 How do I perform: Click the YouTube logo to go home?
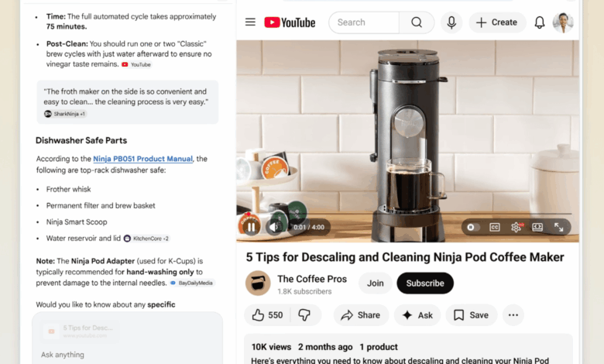[290, 22]
